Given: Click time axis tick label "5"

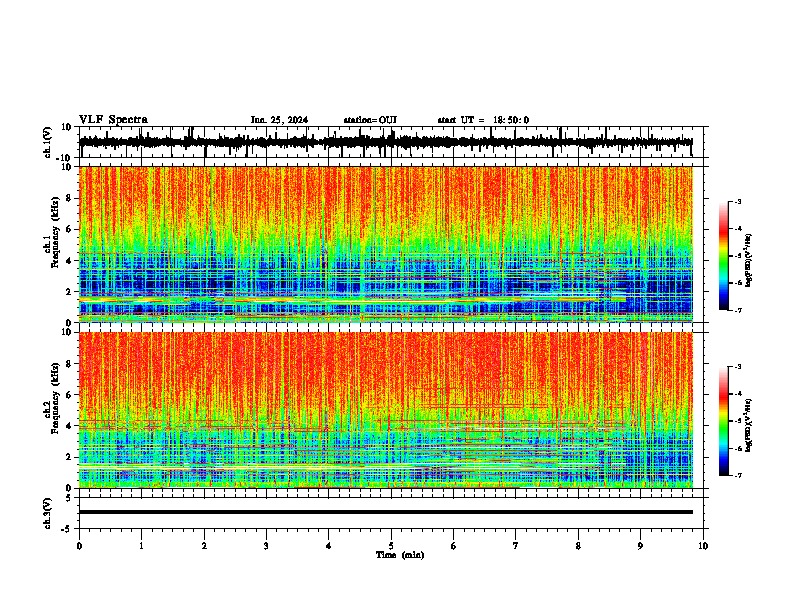Looking at the screenshot, I should [391, 546].
